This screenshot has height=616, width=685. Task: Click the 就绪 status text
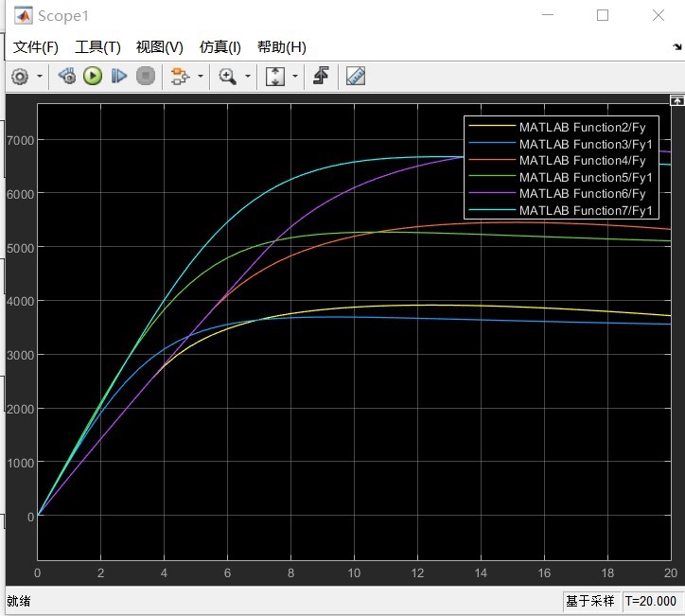(x=19, y=601)
